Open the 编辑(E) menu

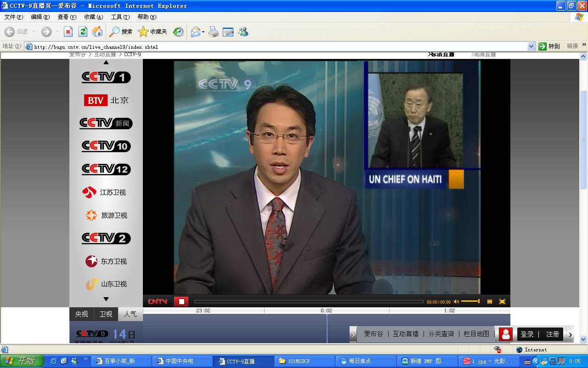pyautogui.click(x=40, y=17)
